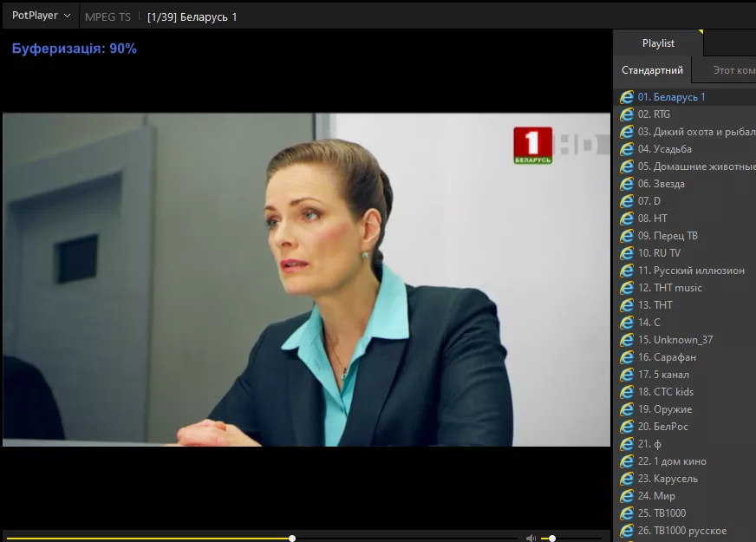Image resolution: width=756 pixels, height=542 pixels.
Task: Click the [1/39] Беларусь 1 title text
Action: pyautogui.click(x=192, y=17)
